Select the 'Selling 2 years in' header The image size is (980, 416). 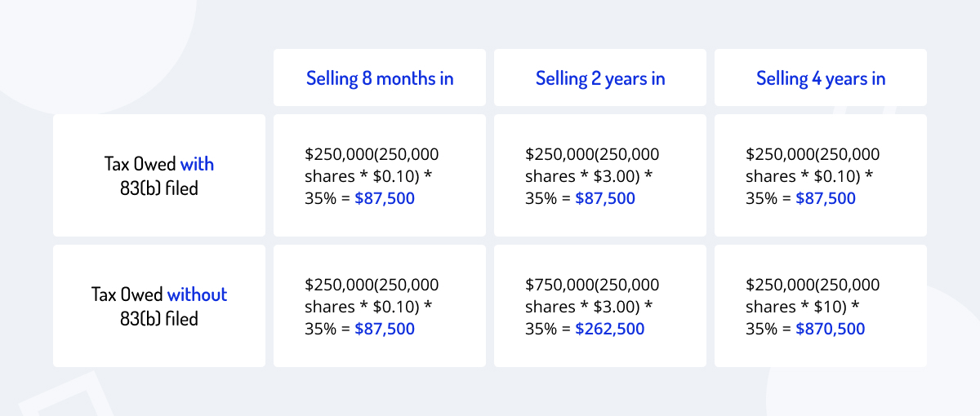pyautogui.click(x=600, y=78)
